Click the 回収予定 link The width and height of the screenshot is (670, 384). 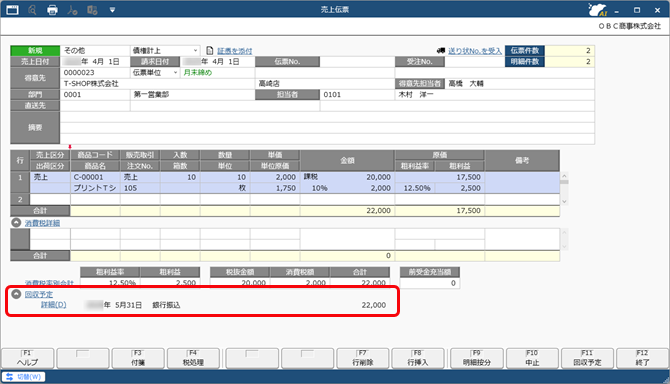[x=39, y=294]
